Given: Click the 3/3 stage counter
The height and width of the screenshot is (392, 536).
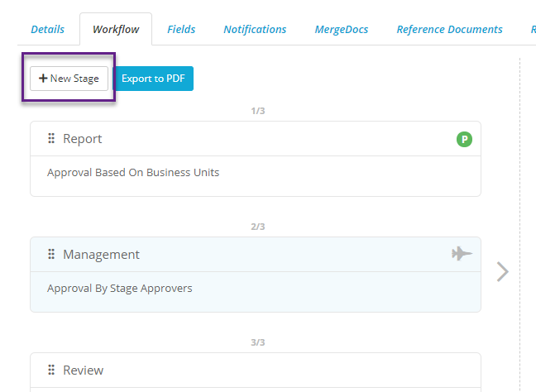Looking at the screenshot, I should 258,342.
